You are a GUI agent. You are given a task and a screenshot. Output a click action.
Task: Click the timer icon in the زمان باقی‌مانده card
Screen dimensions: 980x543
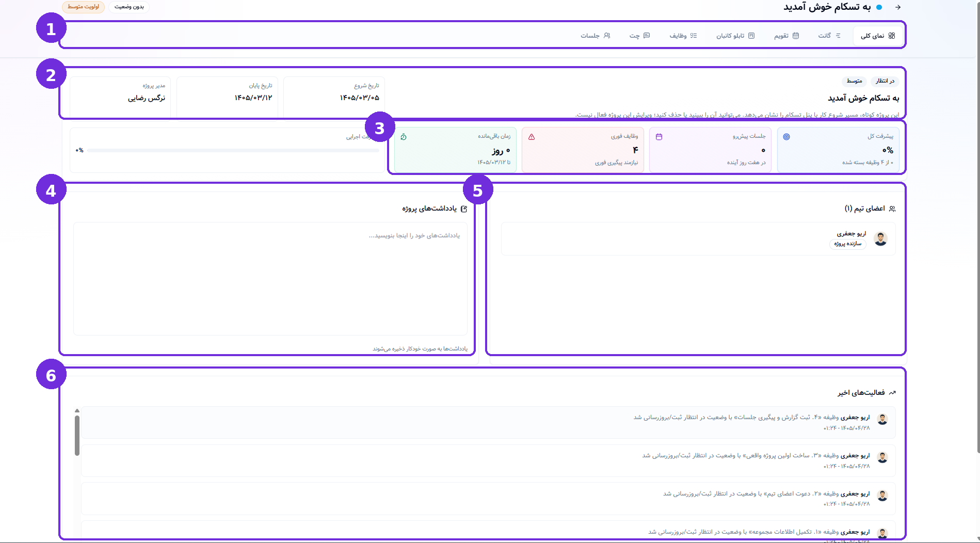click(x=404, y=137)
